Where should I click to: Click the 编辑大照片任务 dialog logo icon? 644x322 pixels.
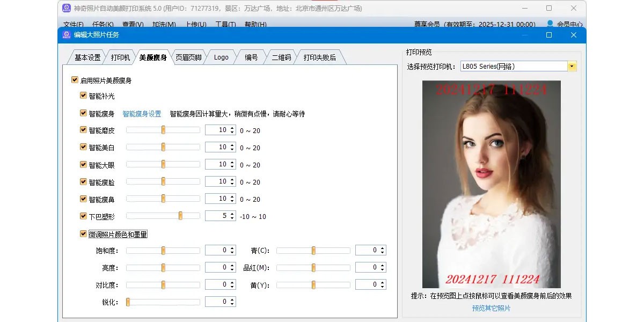coord(66,35)
